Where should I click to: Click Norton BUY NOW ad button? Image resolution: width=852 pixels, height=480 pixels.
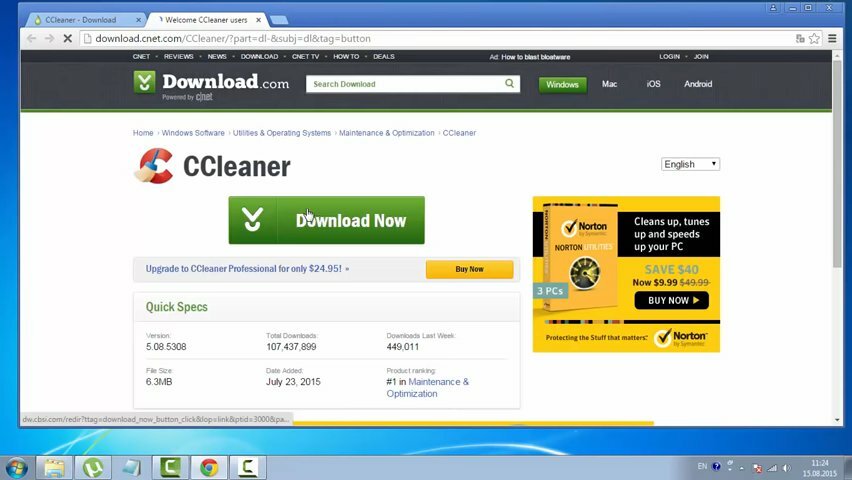(672, 301)
